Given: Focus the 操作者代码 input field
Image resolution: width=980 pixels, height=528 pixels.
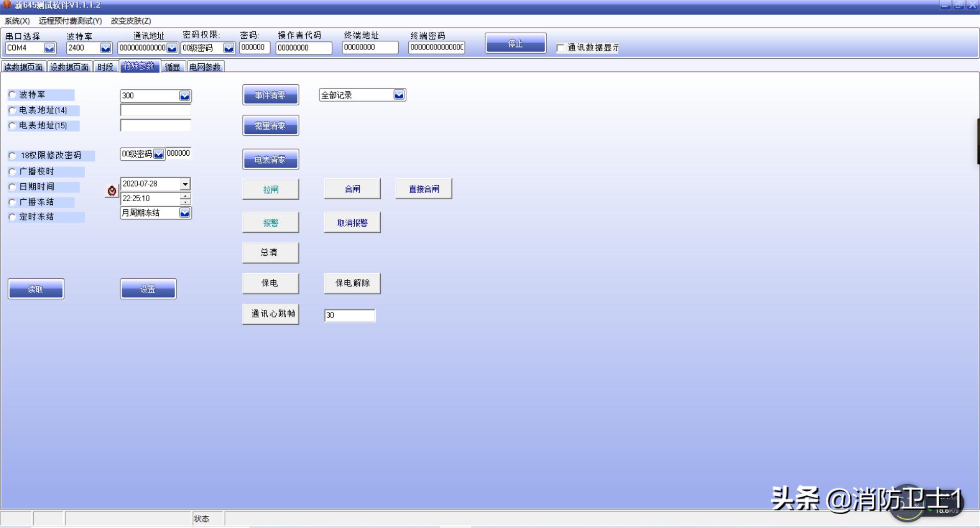Looking at the screenshot, I should (x=304, y=48).
